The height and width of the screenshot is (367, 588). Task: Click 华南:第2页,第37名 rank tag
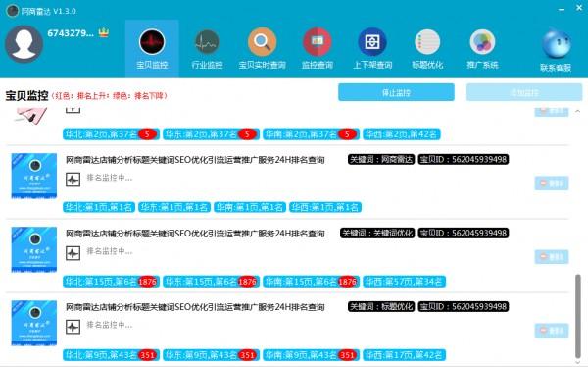tap(312, 134)
